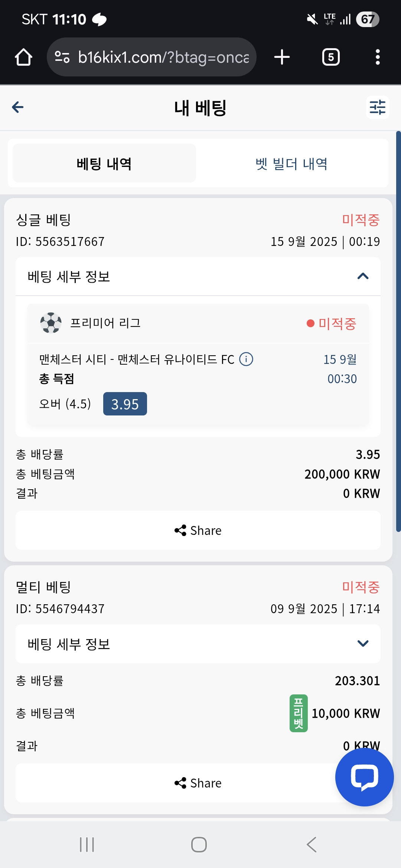Screen dimensions: 401x868
Task: Expand 베팅 세부 정보 of the multi bet
Action: click(198, 644)
